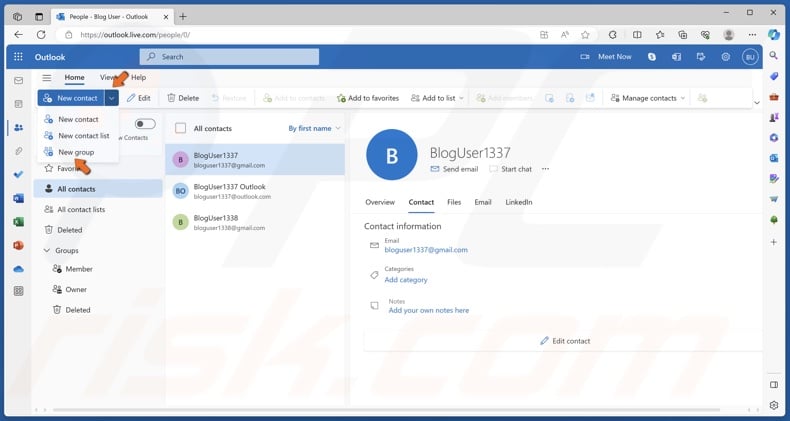Select All contacts in the left pane
Viewport: 790px width, 421px height.
pos(98,189)
